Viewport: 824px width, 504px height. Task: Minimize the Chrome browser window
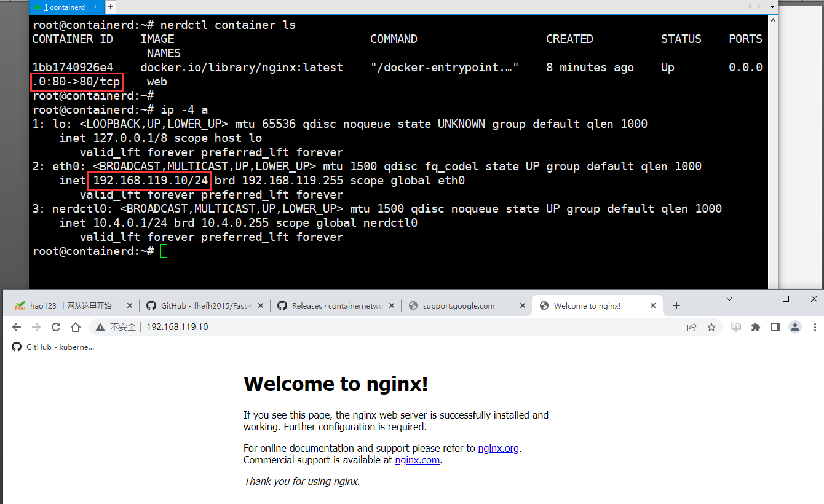758,299
